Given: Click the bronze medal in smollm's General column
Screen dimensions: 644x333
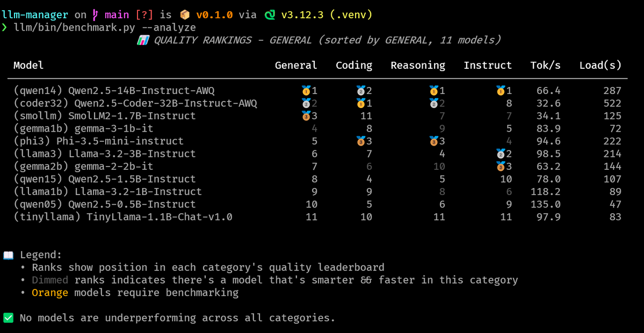Looking at the screenshot, I should click(306, 116).
